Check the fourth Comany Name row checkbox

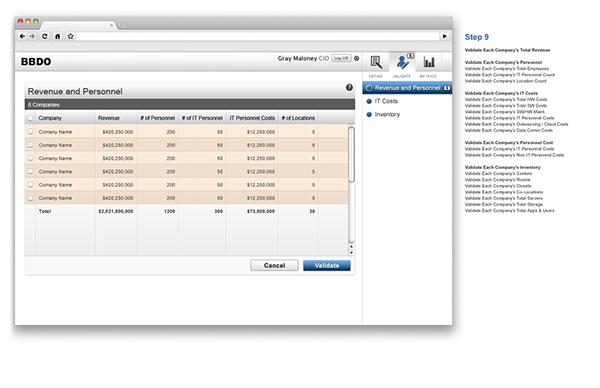(30, 171)
